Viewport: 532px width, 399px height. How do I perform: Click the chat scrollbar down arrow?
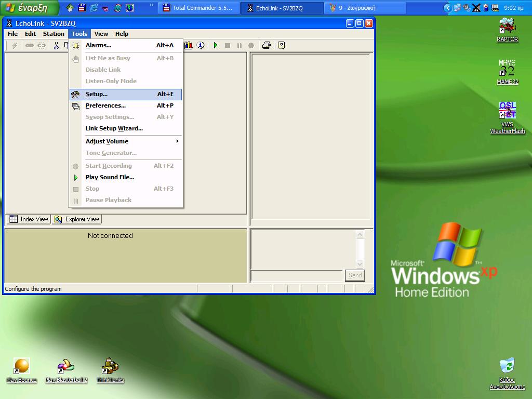click(360, 263)
